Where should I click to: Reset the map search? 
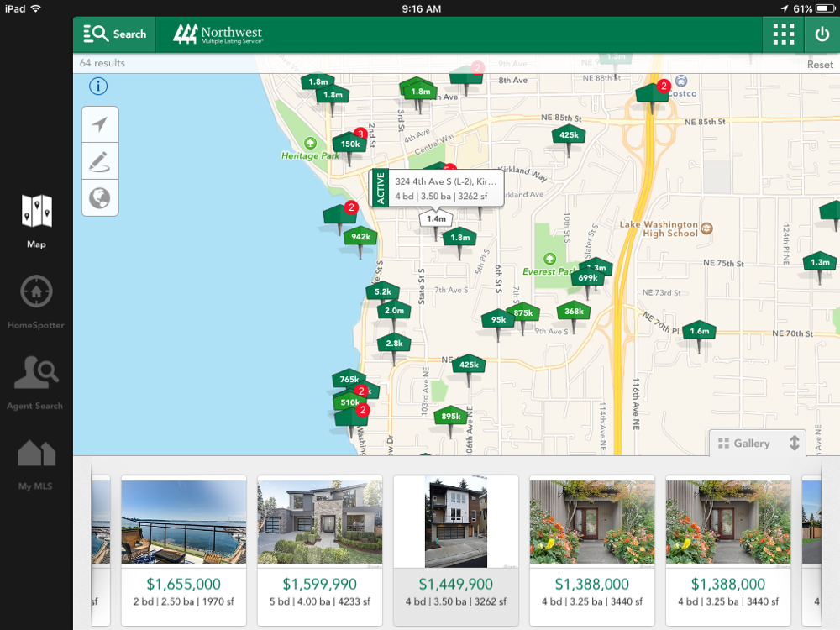coord(820,65)
